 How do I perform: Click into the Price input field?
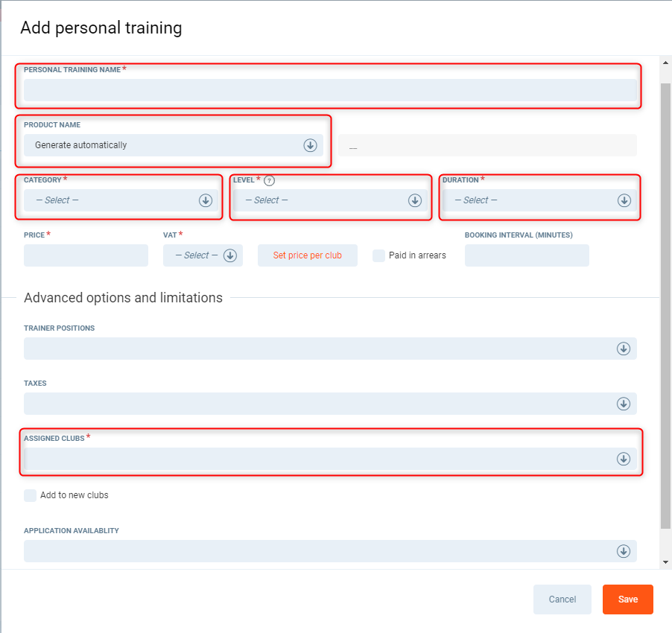tap(86, 255)
